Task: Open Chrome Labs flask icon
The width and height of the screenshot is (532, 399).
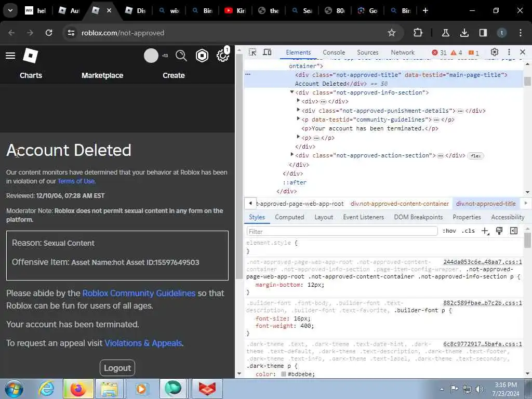Action: coord(445,33)
